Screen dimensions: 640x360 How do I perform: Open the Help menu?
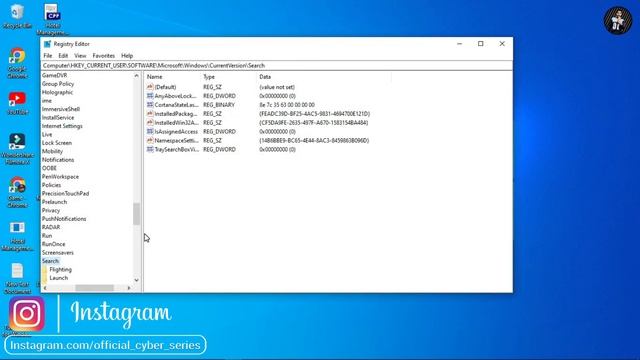(127, 56)
